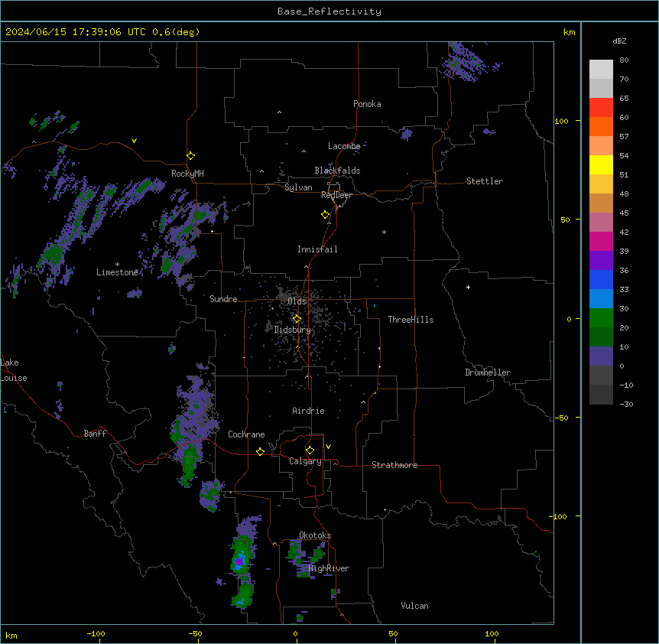Click the Okotoks label
Image resolution: width=659 pixels, height=644 pixels.
(315, 535)
